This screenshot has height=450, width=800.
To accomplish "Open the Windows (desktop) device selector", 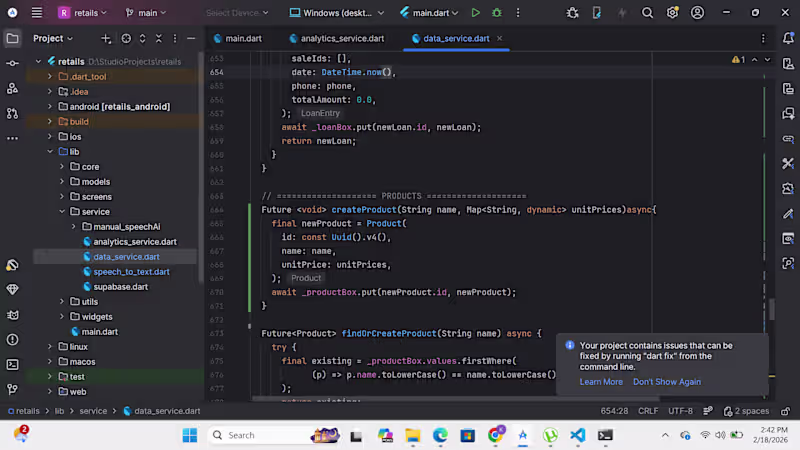I will pyautogui.click(x=337, y=13).
